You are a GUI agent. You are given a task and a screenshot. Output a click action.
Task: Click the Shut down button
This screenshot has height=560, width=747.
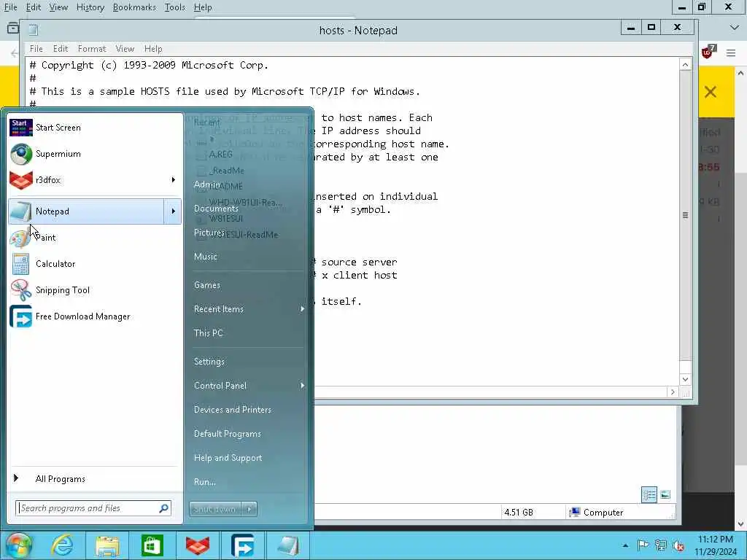[x=215, y=509]
